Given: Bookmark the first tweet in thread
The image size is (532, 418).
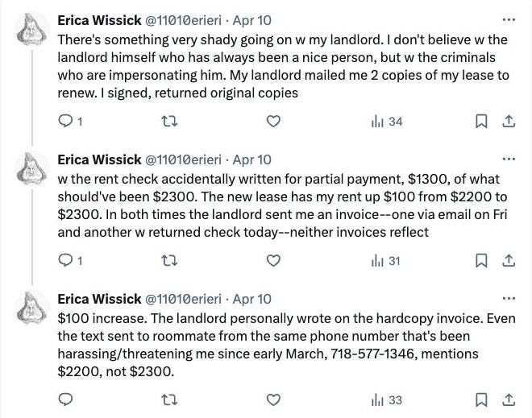Looking at the screenshot, I should [481, 121].
